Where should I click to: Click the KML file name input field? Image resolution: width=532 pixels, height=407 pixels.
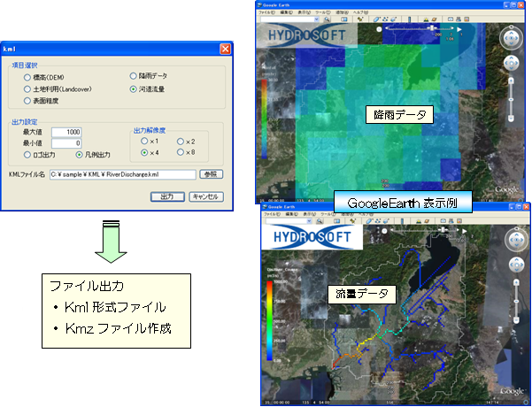point(121,174)
